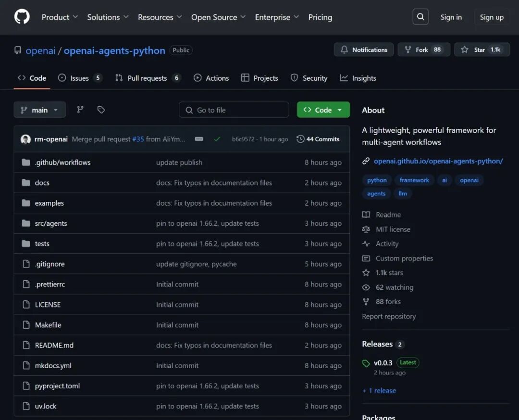
Task: Show the green check status details
Action: point(217,139)
